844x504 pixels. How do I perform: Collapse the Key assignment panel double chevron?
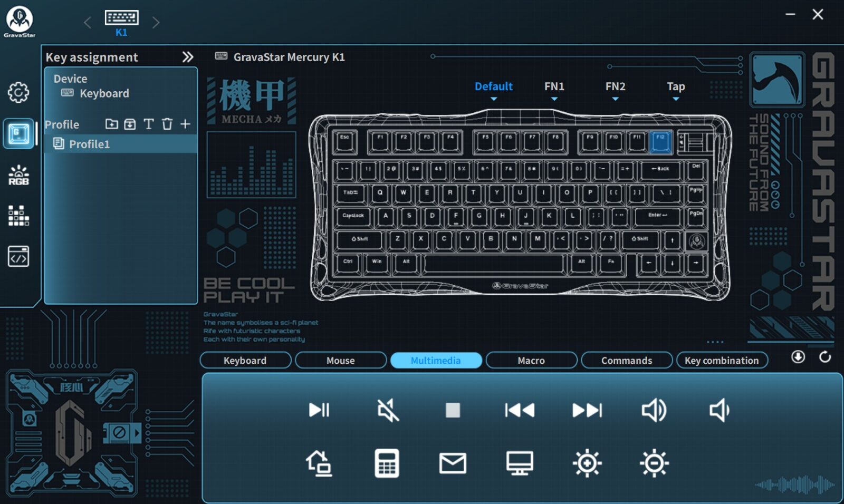188,57
